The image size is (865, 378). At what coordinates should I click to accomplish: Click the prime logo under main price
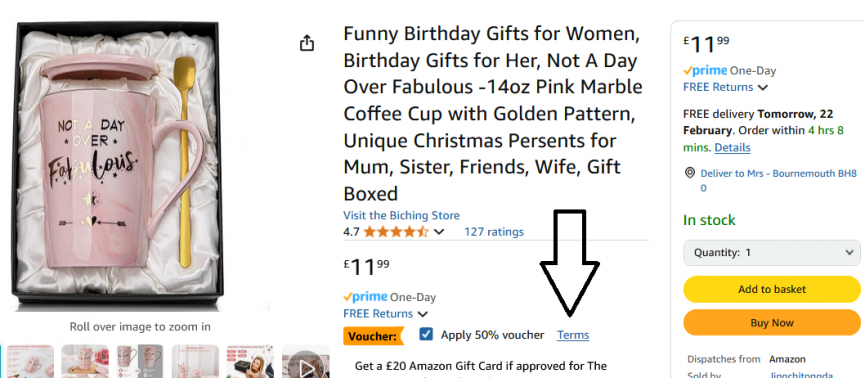(365, 297)
